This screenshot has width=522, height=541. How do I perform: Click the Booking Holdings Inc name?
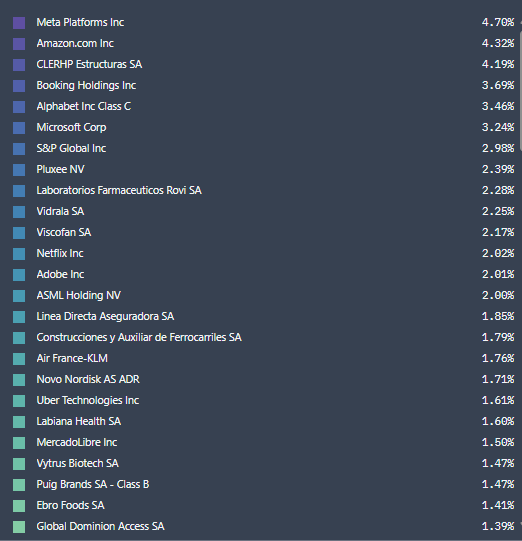86,86
